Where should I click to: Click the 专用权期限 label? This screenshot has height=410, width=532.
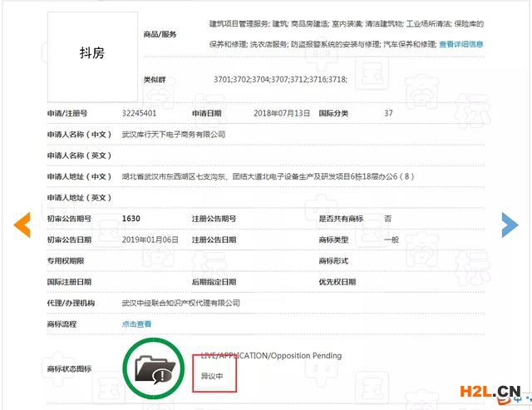coord(66,260)
